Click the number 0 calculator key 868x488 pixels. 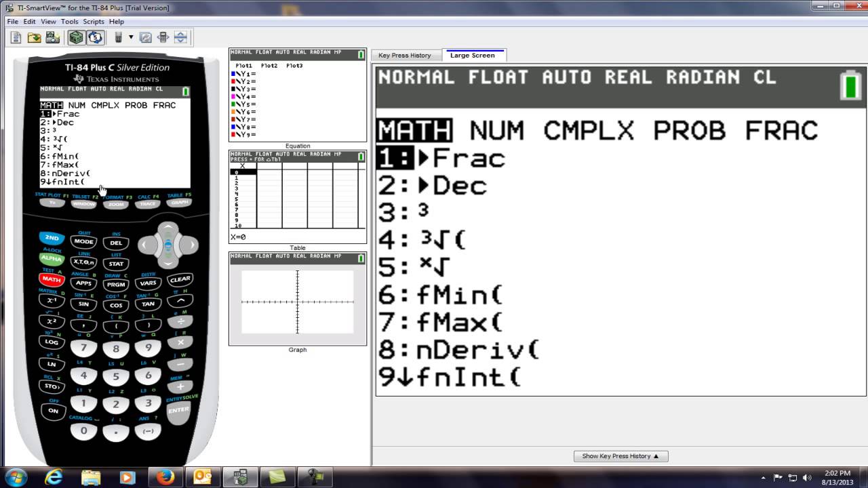tap(84, 430)
